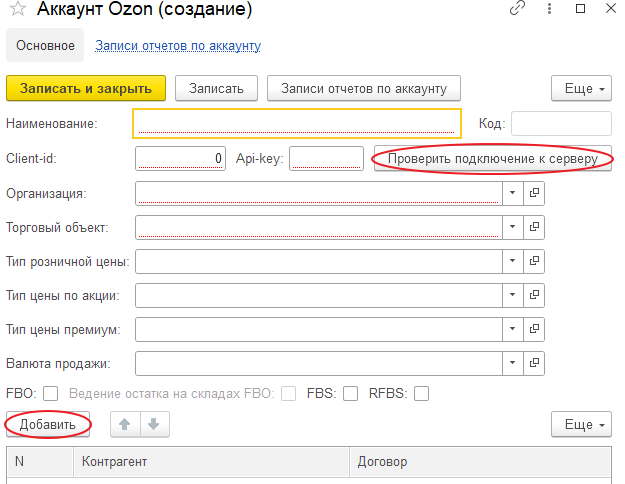Click the Контрагент column header
This screenshot has height=484, width=625.
212,462
